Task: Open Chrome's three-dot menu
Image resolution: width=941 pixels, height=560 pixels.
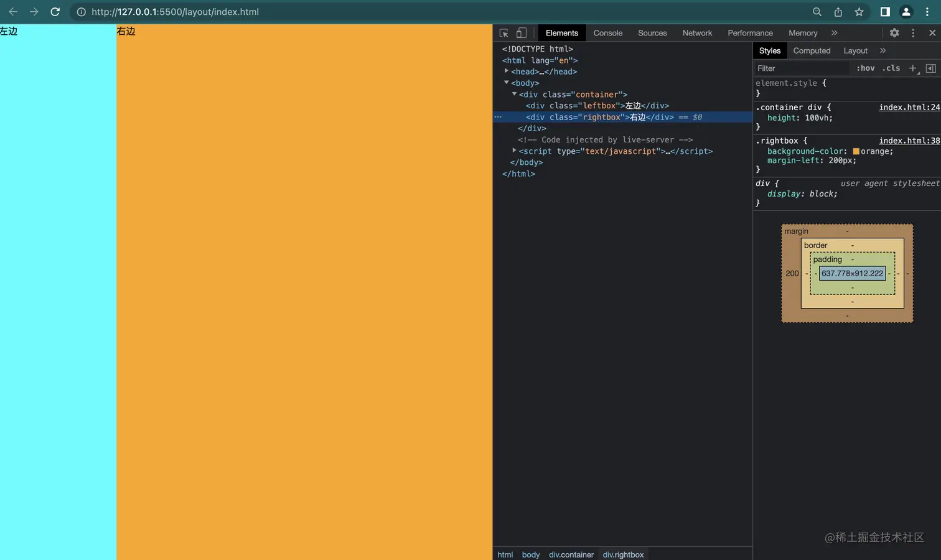Action: click(x=927, y=12)
